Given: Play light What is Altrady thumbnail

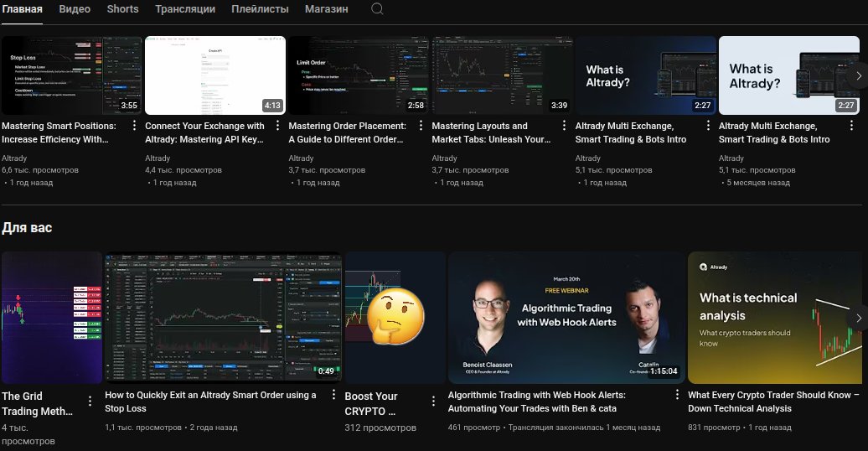Looking at the screenshot, I should 789,75.
